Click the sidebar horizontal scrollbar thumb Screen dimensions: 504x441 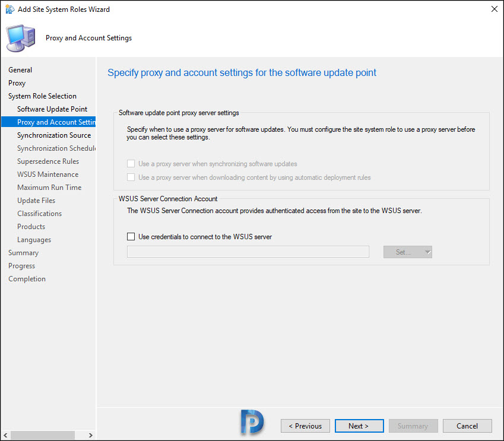click(43, 435)
